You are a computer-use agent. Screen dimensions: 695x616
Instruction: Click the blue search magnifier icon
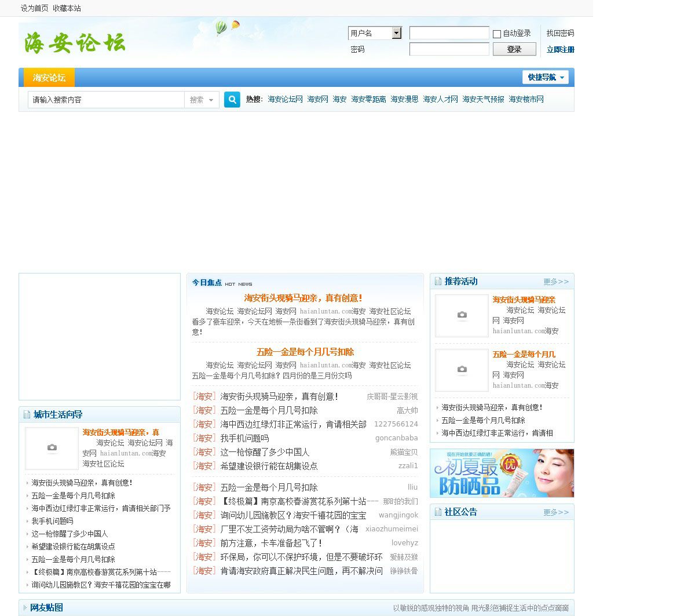[232, 100]
